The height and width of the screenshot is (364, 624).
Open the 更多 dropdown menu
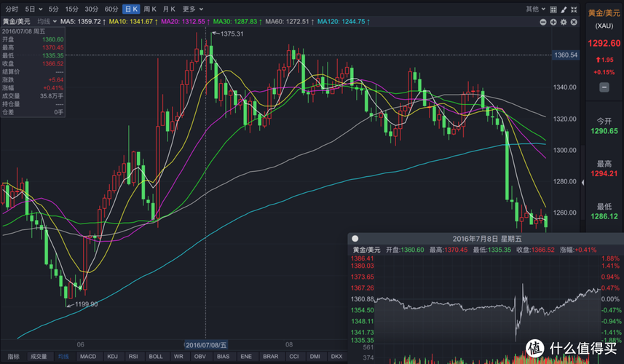click(x=191, y=9)
